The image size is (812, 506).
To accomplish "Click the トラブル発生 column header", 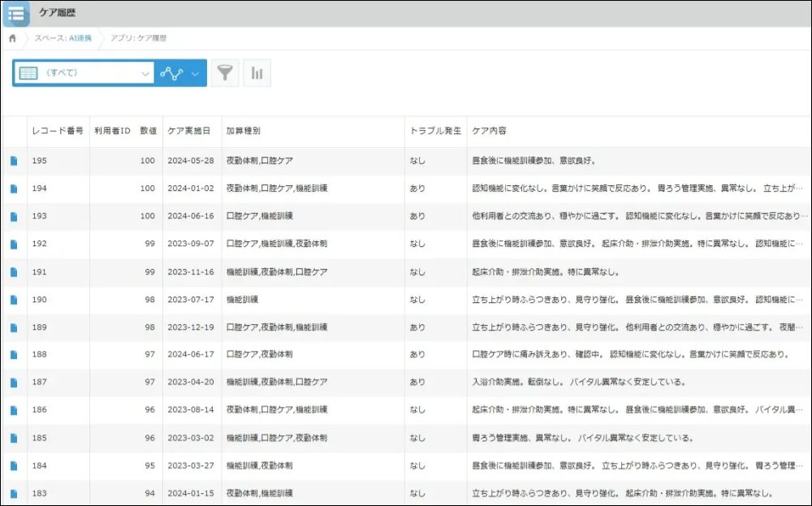I will coord(435,131).
